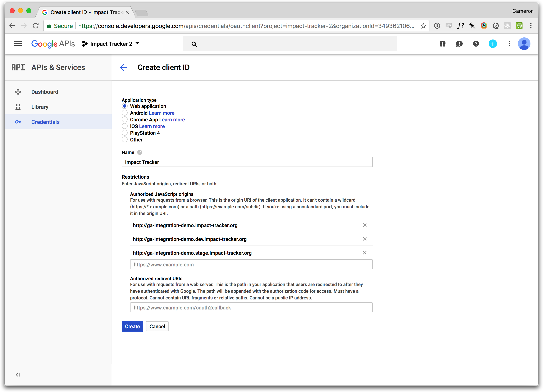The height and width of the screenshot is (392, 543).
Task: Open the help question mark icon
Action: pyautogui.click(x=476, y=44)
